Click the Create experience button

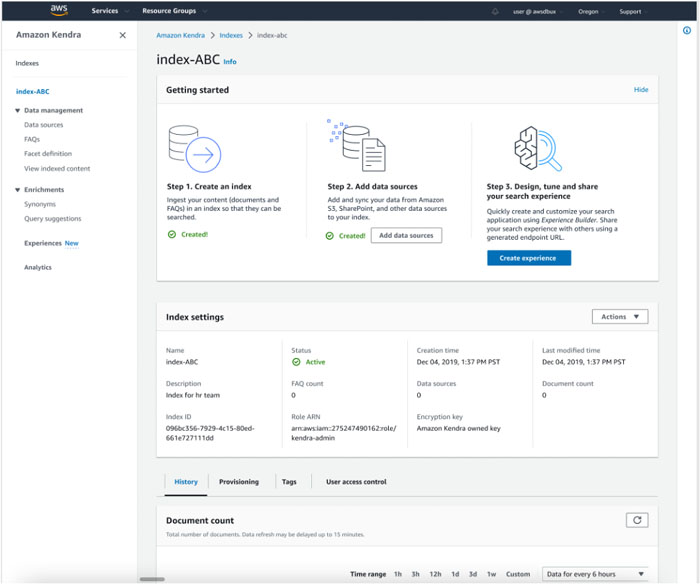(529, 258)
